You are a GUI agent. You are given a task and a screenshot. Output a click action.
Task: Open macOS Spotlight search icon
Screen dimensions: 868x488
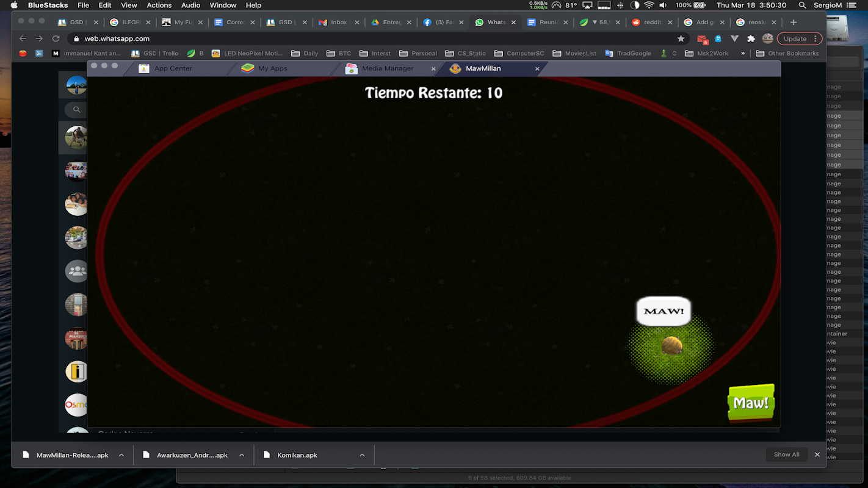click(802, 5)
